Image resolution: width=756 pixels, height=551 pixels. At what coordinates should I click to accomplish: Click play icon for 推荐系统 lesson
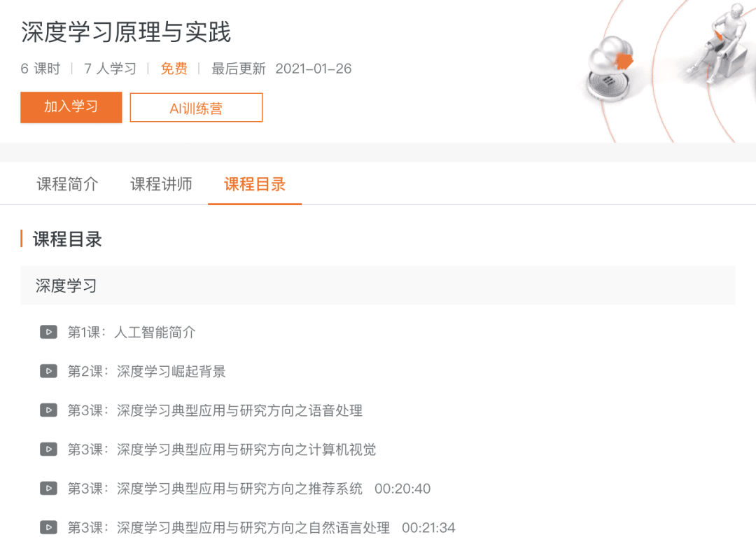coord(48,488)
